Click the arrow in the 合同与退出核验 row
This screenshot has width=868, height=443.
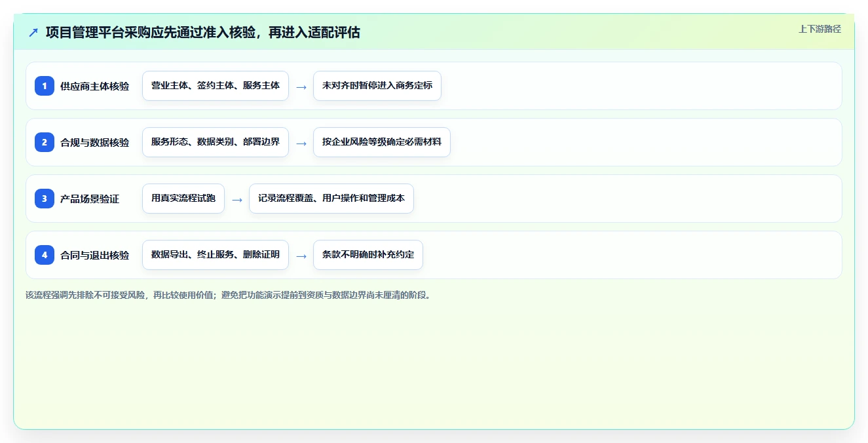coord(301,256)
